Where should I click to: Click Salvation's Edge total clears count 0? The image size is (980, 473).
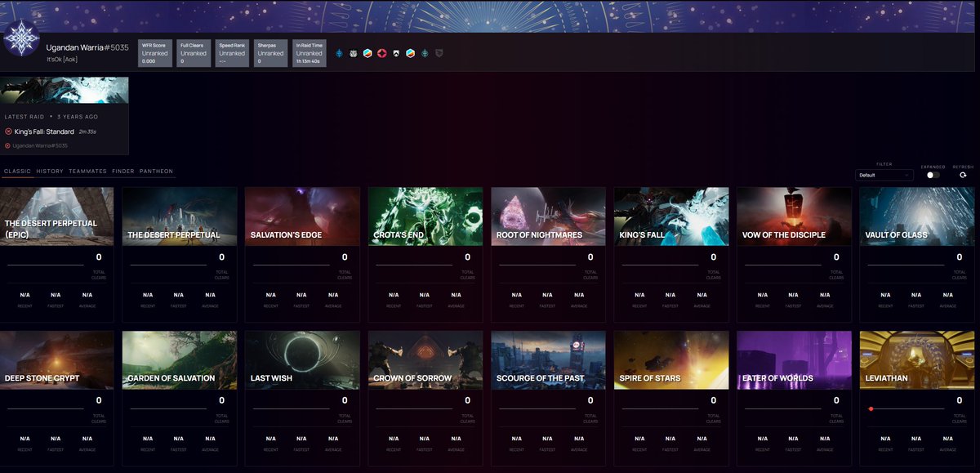tap(345, 257)
